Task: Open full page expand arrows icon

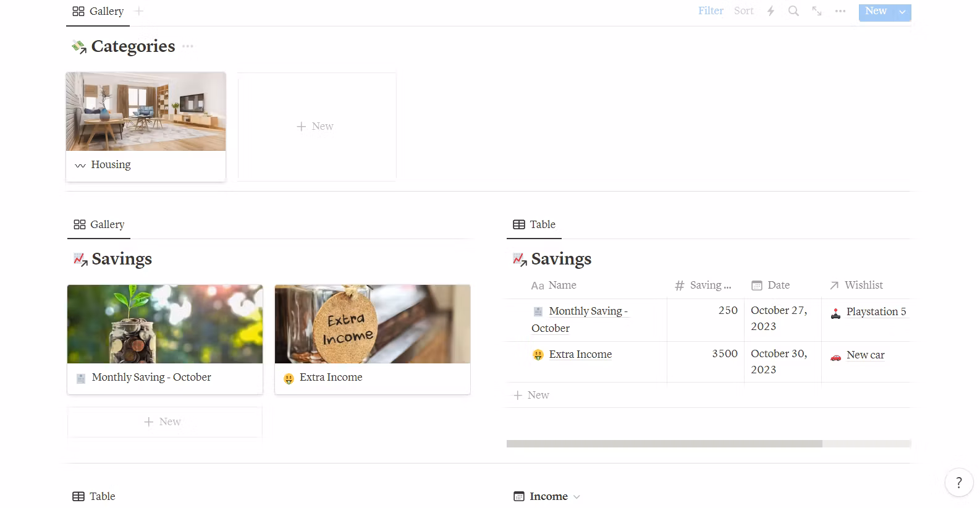Action: click(x=817, y=11)
